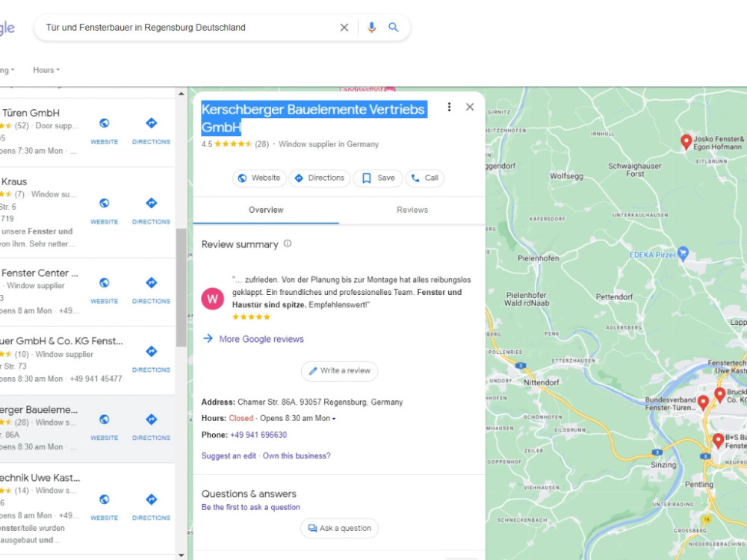Open More Google reviews link
This screenshot has width=747, height=560.
point(261,339)
